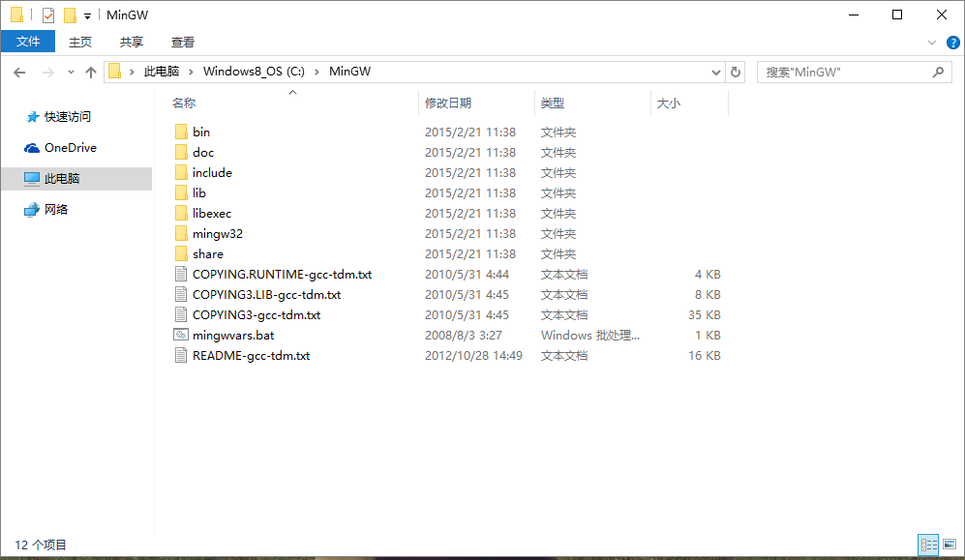Viewport: 965px width, 560px height.
Task: Expand chevron after 此电脑 in address bar
Action: click(x=191, y=72)
